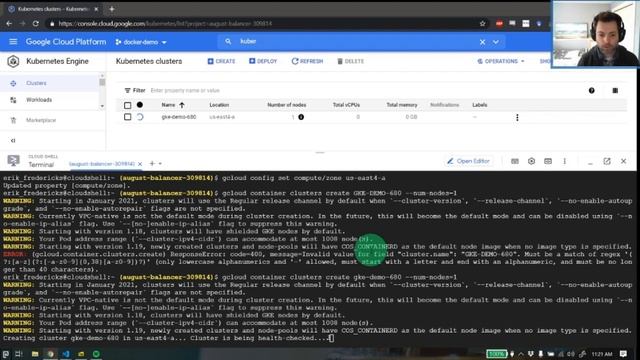This screenshot has height=360, width=640.
Task: Open Workloads in the left sidebar
Action: tap(39, 100)
